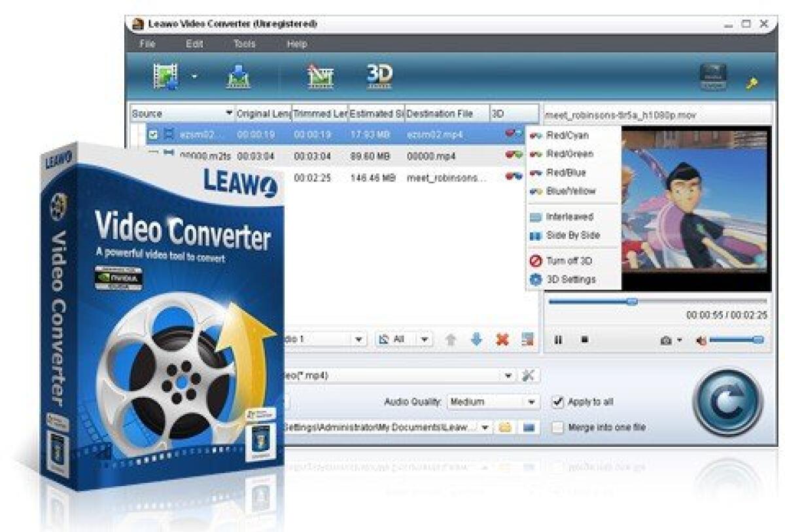Pause the video preview playback
785x532 pixels.
click(x=559, y=338)
